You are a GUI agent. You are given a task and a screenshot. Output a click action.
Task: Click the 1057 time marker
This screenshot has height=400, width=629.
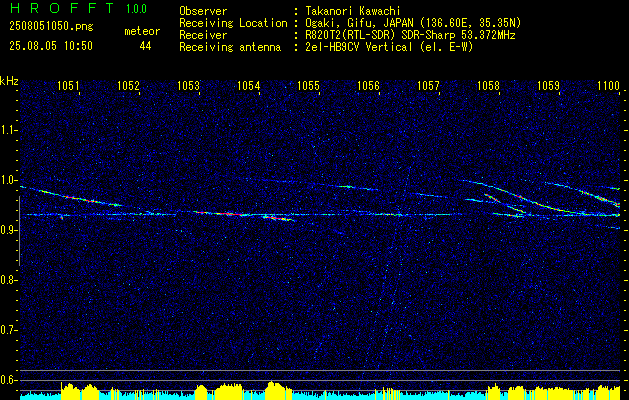[x=428, y=85]
